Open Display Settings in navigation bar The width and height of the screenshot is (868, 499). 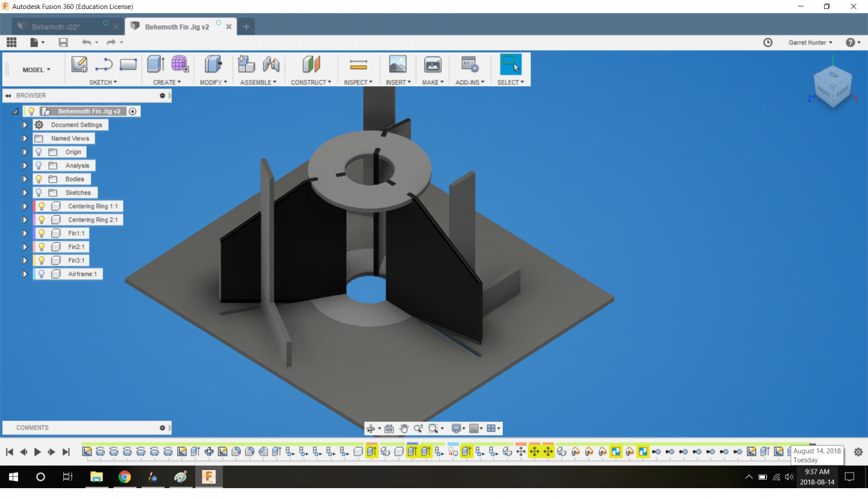point(458,428)
